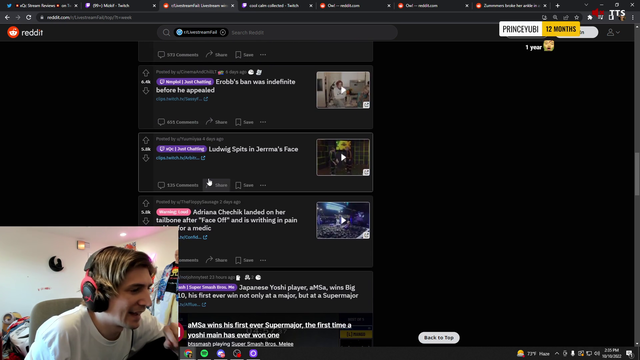
Task: Share the 573 Comments post
Action: click(216, 54)
